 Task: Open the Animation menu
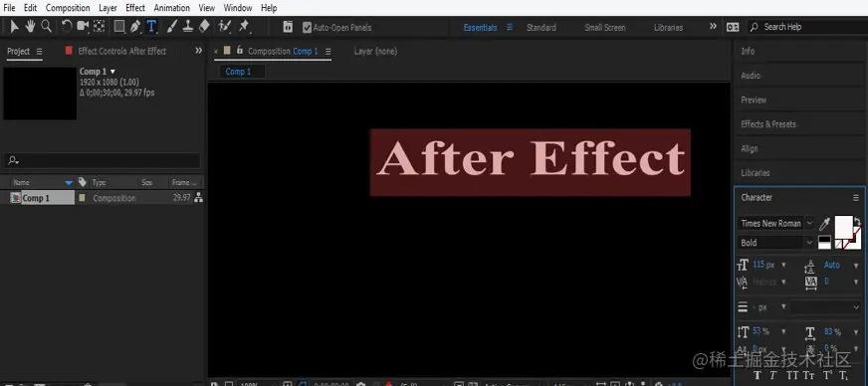coord(171,8)
